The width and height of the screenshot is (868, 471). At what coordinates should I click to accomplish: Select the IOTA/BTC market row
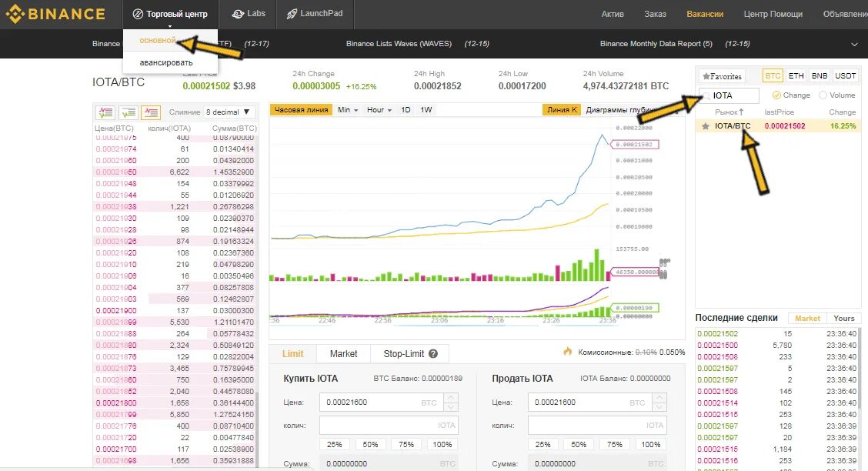tap(778, 126)
